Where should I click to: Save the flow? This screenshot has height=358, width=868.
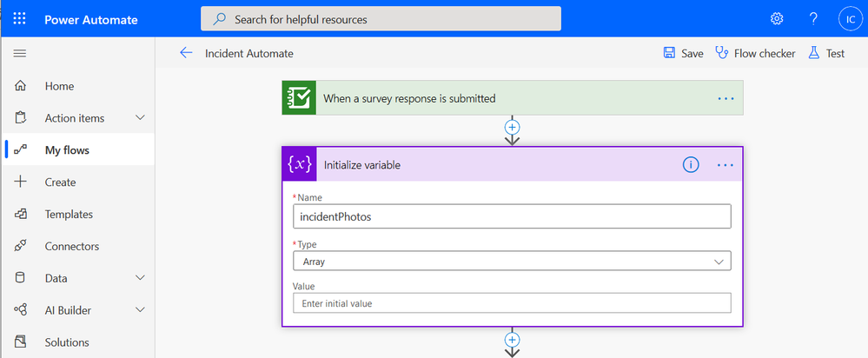(x=683, y=53)
